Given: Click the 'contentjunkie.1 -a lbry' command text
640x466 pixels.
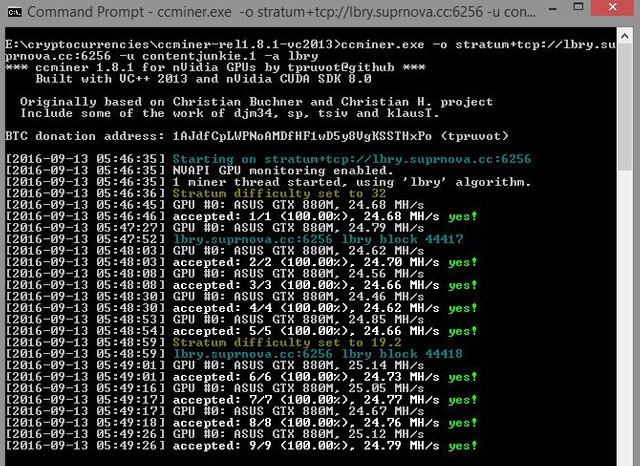Looking at the screenshot, I should click(230, 55).
